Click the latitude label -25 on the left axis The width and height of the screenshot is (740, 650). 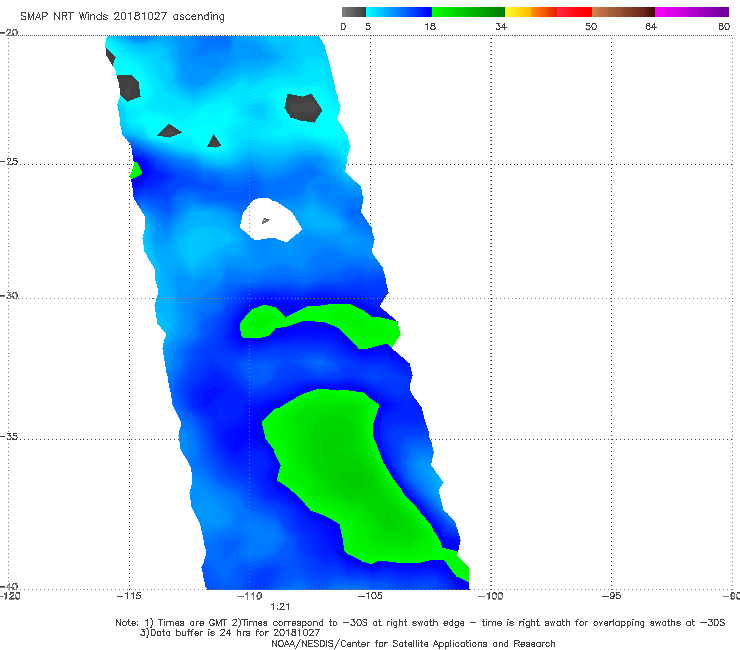click(x=9, y=161)
